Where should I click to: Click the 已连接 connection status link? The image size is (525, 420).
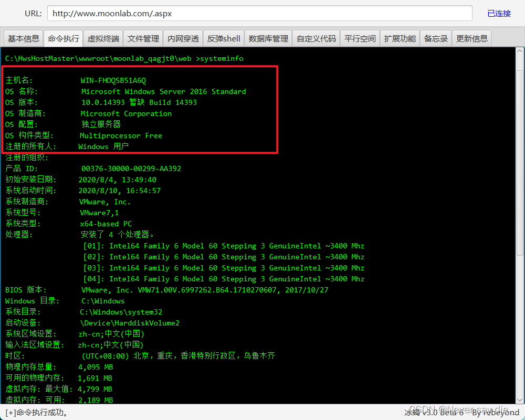[499, 14]
